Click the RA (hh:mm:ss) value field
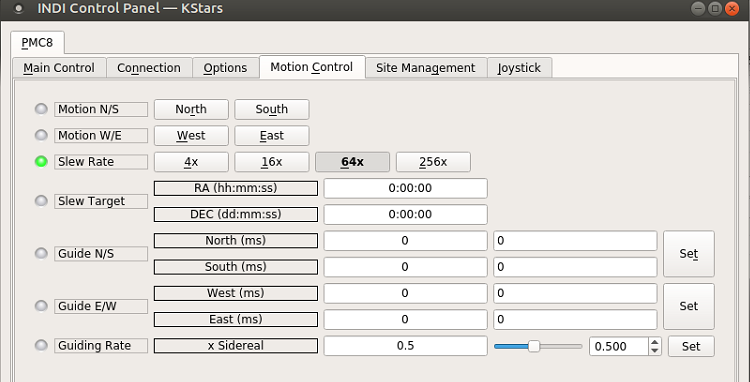This screenshot has height=382, width=750. (x=406, y=188)
